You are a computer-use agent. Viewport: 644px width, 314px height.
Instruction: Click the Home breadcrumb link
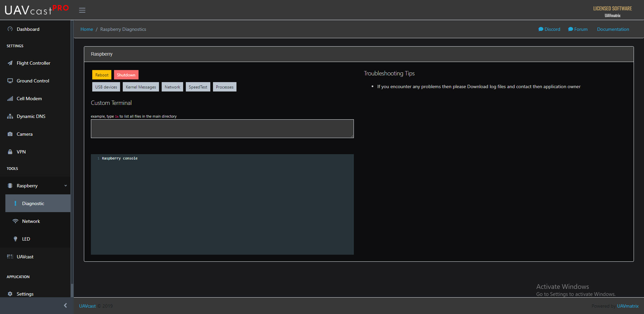[x=87, y=29]
